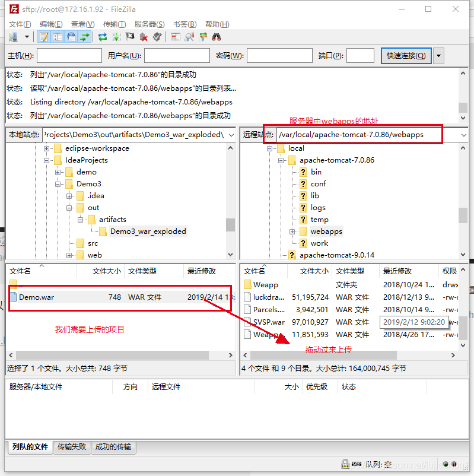This screenshot has width=474, height=476.
Task: Select remote conf folder
Action: (x=318, y=183)
